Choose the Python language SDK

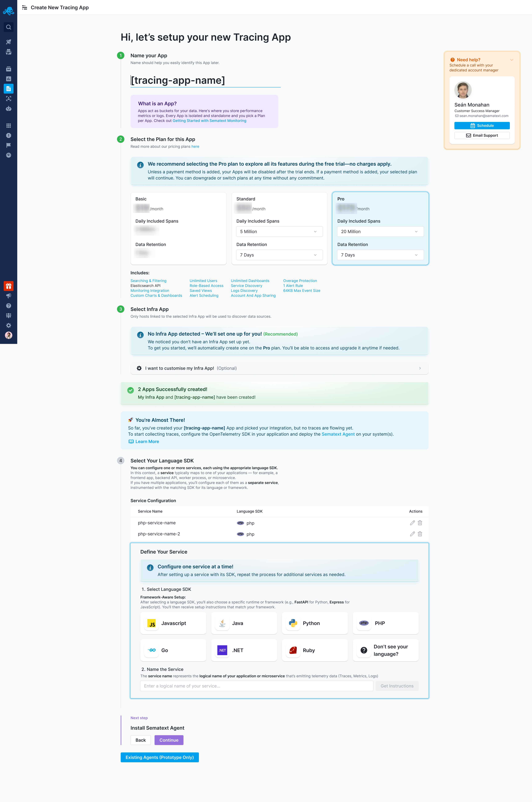coord(315,623)
